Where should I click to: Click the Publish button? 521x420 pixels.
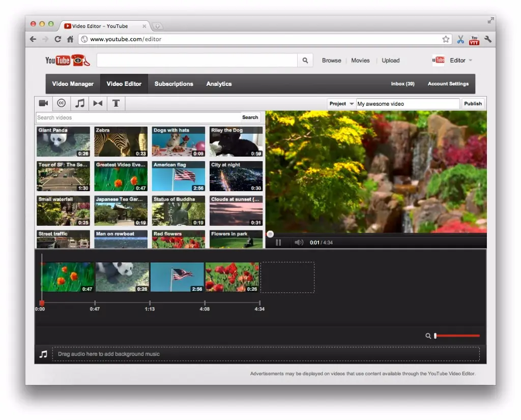(473, 104)
